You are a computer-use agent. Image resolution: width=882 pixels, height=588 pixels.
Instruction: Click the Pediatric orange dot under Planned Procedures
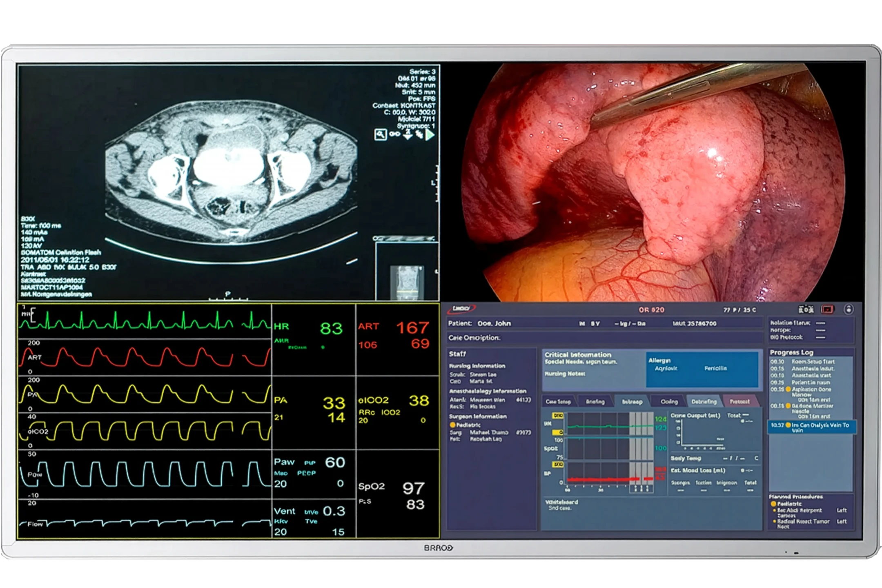tap(773, 504)
